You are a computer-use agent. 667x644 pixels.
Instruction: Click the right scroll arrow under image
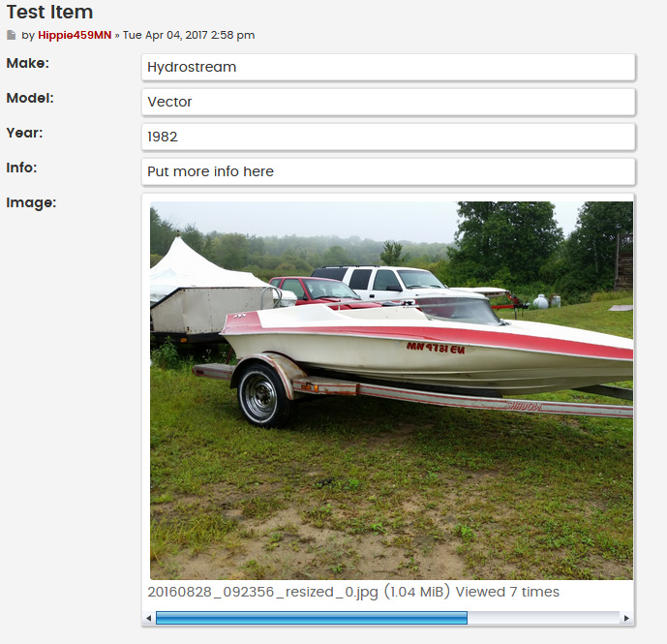click(626, 618)
